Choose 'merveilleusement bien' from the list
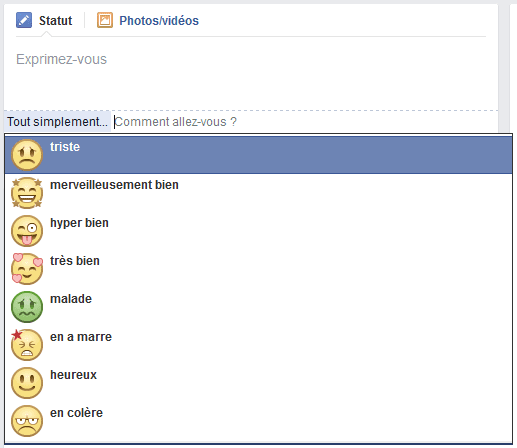Screen dimensions: 517x448 coord(258,193)
